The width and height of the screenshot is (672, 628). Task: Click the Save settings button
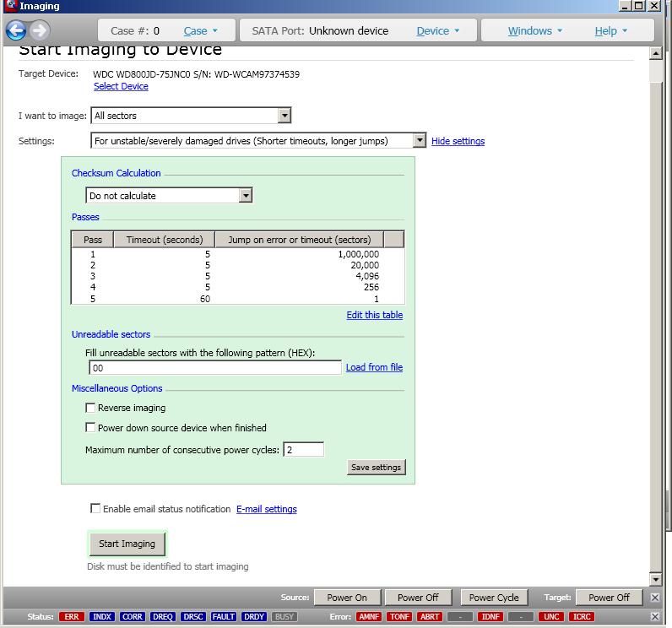point(376,467)
